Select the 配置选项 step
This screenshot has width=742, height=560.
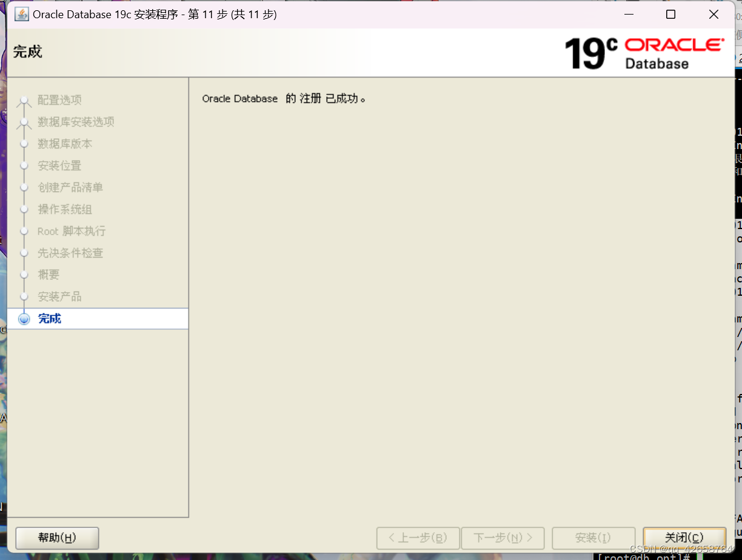point(59,100)
